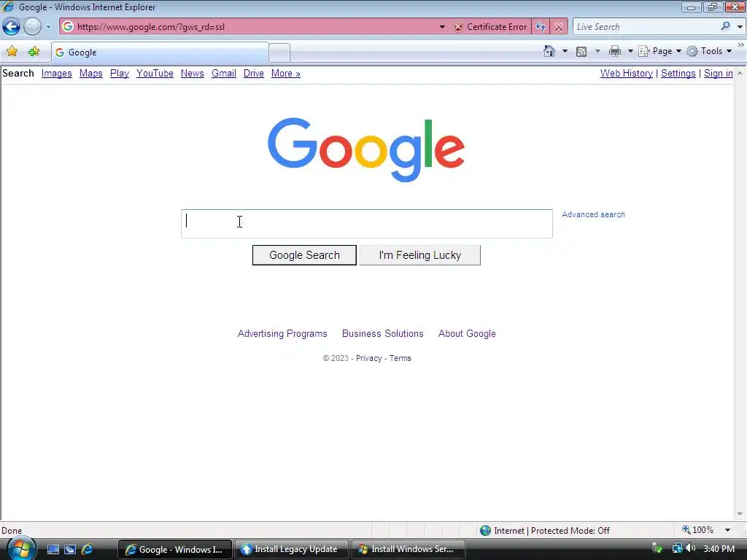Open the search provider dropdown arrow
The width and height of the screenshot is (747, 560).
point(740,27)
